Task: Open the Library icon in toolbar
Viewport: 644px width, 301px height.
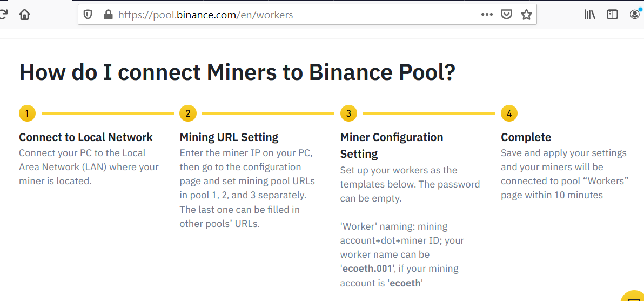Action: pos(590,15)
